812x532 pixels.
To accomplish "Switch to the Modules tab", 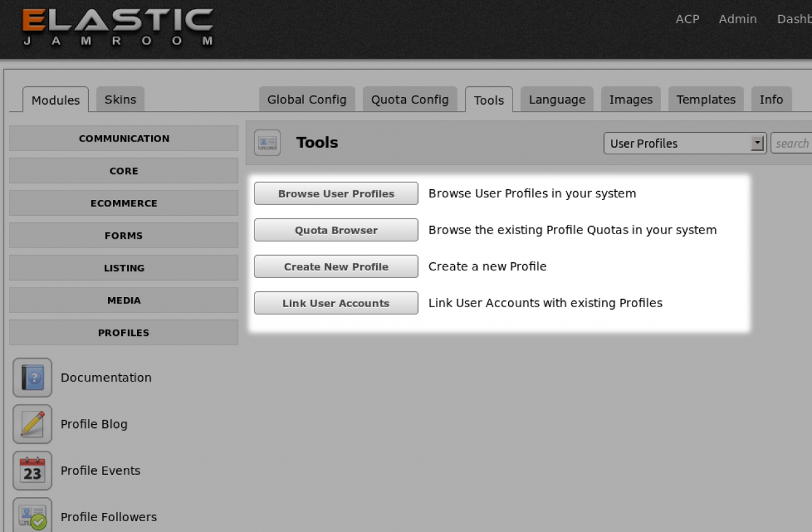I will 56,100.
